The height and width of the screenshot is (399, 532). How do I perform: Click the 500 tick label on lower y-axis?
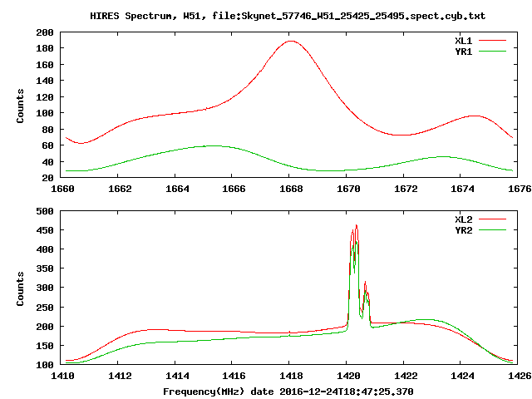click(x=45, y=211)
